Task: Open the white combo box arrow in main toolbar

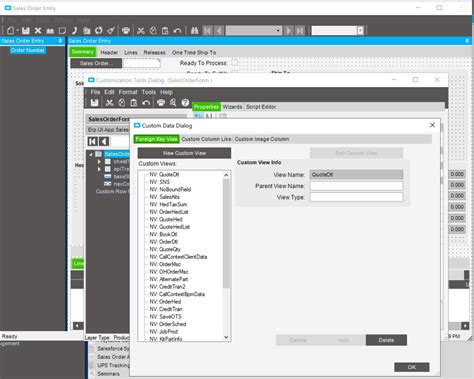Action: click(360, 31)
